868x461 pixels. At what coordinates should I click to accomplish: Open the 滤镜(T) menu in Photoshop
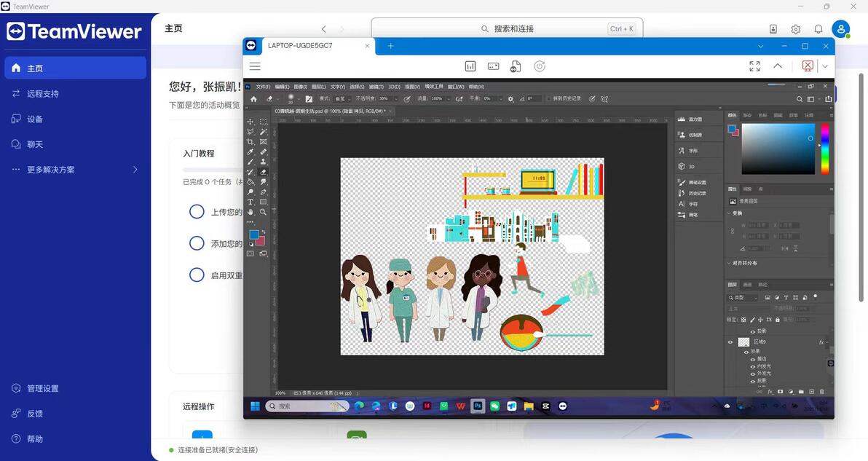point(376,87)
